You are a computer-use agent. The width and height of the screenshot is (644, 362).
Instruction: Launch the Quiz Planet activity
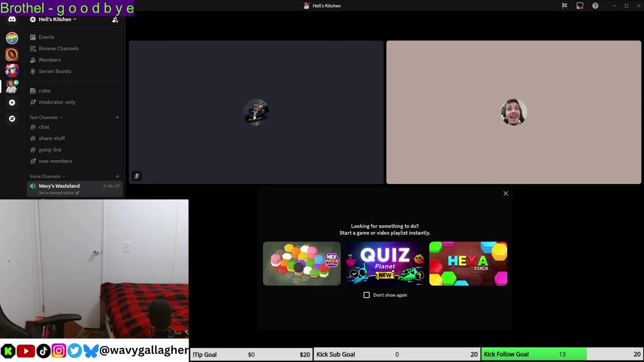pos(385,263)
